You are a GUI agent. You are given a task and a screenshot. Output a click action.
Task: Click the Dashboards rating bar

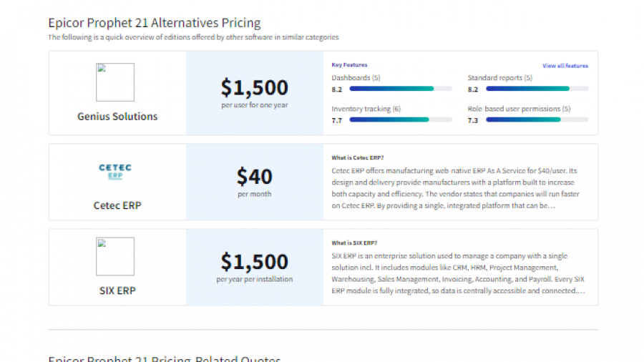[x=400, y=89]
